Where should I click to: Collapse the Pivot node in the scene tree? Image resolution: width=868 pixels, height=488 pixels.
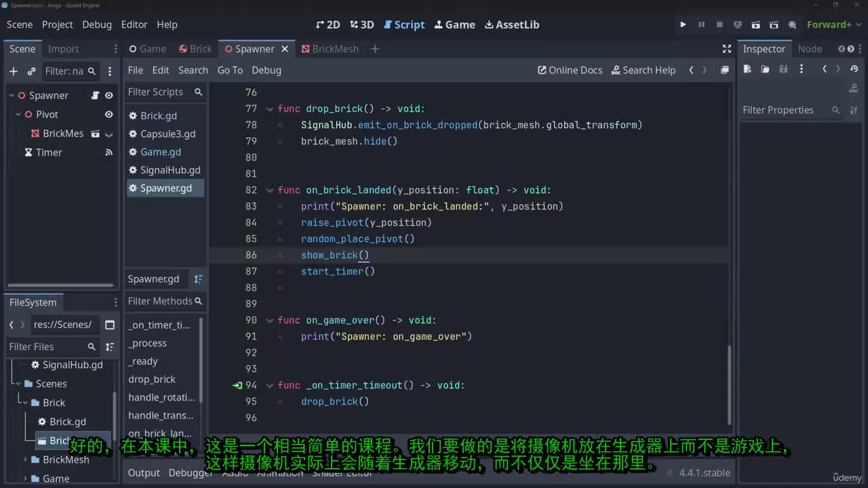point(18,115)
